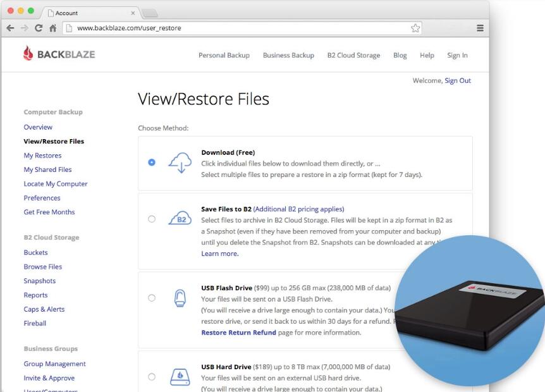Click the Download cloud icon
Screen dimensions: 545x392
[180, 162]
